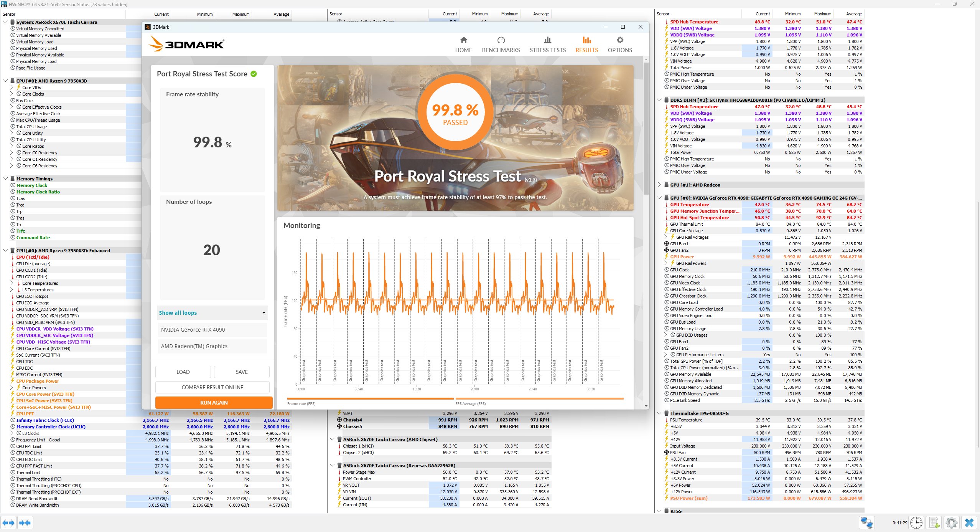Start logging with sheet-plus icon

coord(934,523)
